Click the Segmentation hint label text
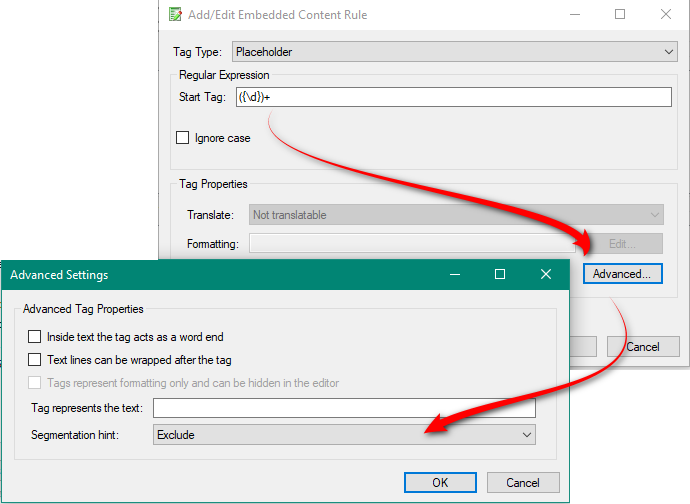Screen dimensions: 690x504 [75, 435]
